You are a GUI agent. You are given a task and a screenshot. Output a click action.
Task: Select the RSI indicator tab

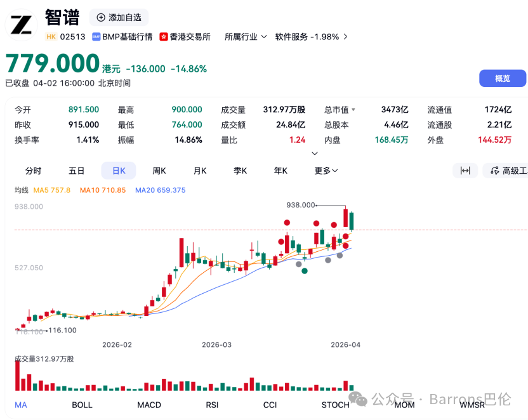coord(212,405)
